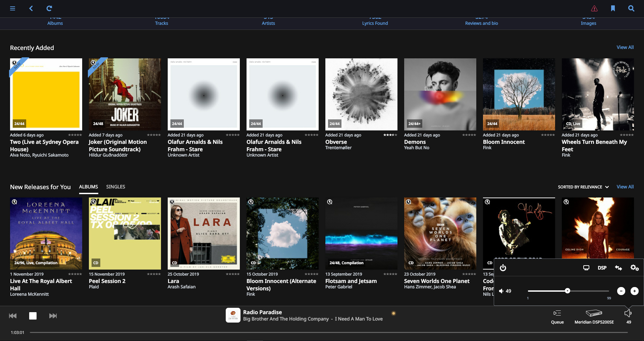
Task: Click magnifier badge on Seven Worlds One Planet cover
Action: coord(409,202)
